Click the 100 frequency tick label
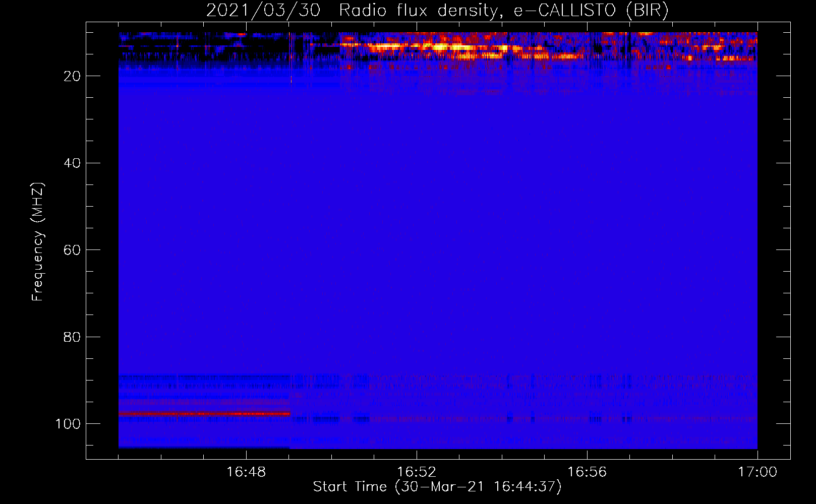Image resolution: width=816 pixels, height=504 pixels. 68,424
